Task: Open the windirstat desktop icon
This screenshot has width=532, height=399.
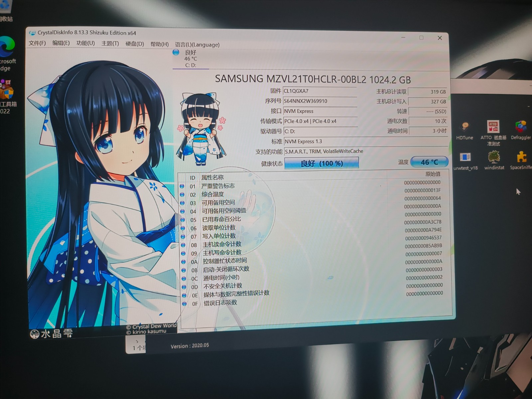Action: point(494,161)
